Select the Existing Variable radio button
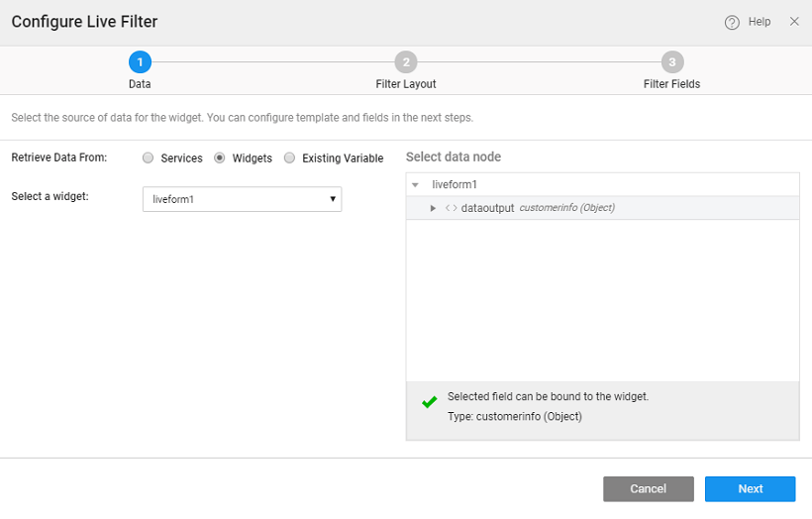This screenshot has height=519, width=812. tap(289, 158)
